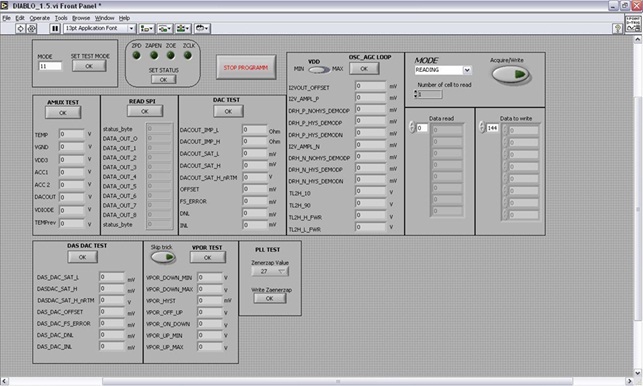Open the File menu

7,18
